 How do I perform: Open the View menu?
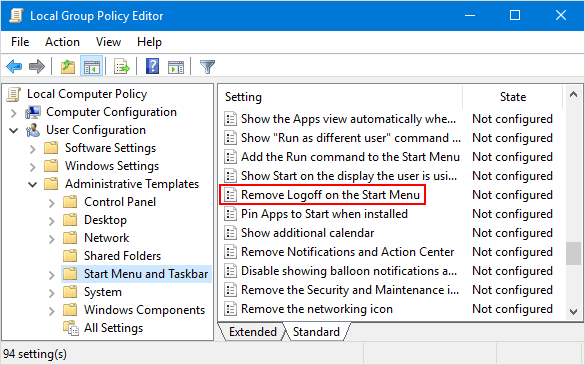[108, 42]
